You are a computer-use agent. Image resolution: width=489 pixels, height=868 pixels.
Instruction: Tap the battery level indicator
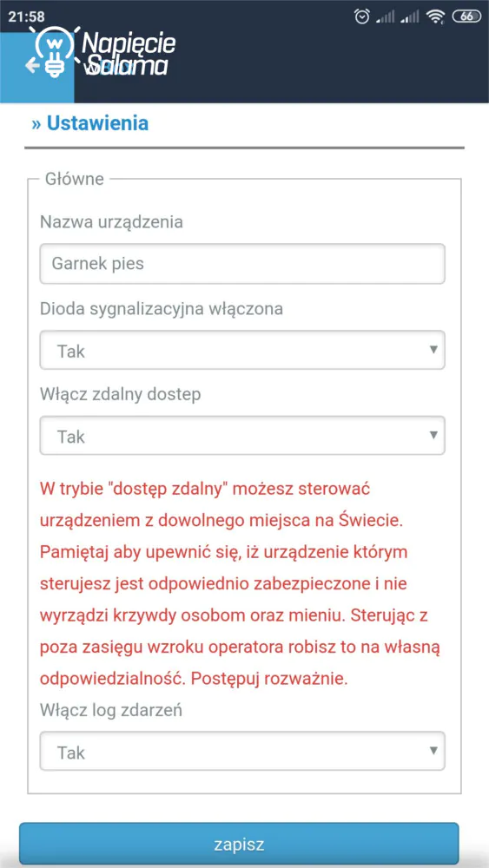coord(466,17)
